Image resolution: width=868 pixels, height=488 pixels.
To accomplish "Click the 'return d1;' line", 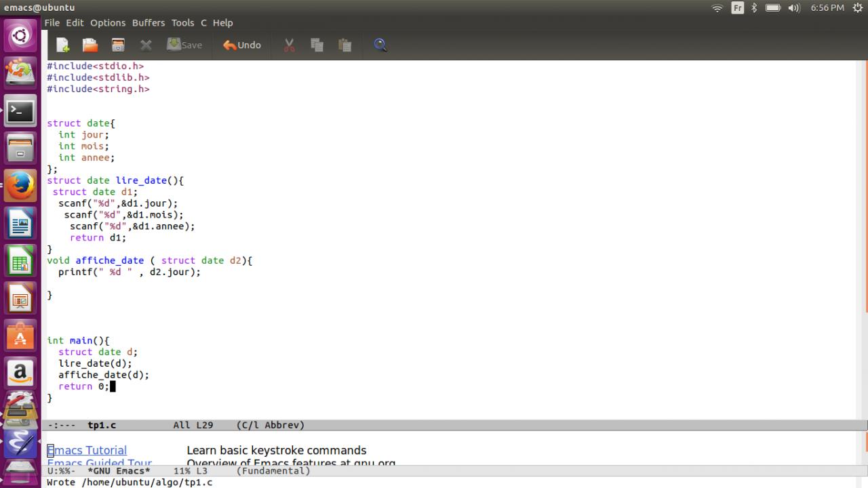I will [x=98, y=238].
